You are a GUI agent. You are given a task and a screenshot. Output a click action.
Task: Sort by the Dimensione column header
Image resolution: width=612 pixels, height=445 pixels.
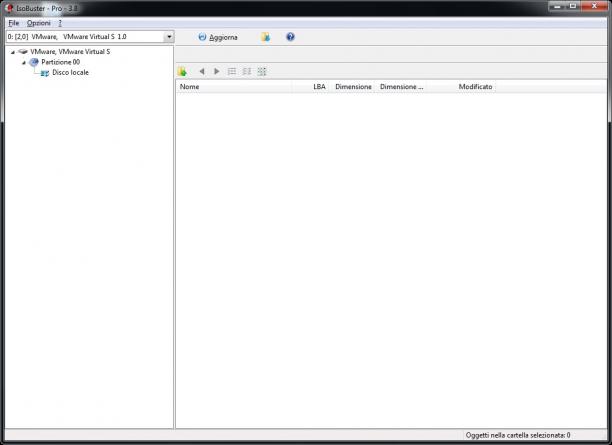[x=353, y=87]
